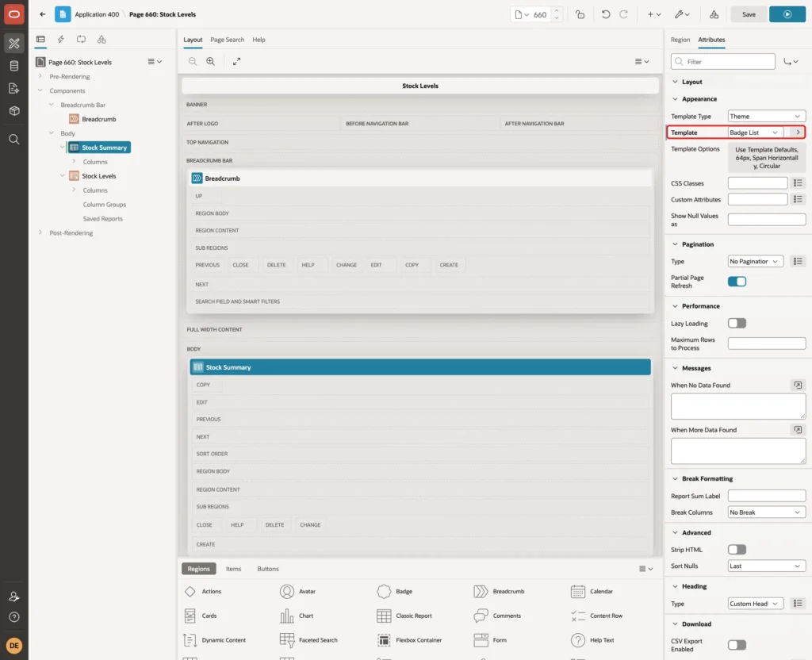Open the Sort Nulls dropdown
The image size is (812, 660).
pos(767,566)
